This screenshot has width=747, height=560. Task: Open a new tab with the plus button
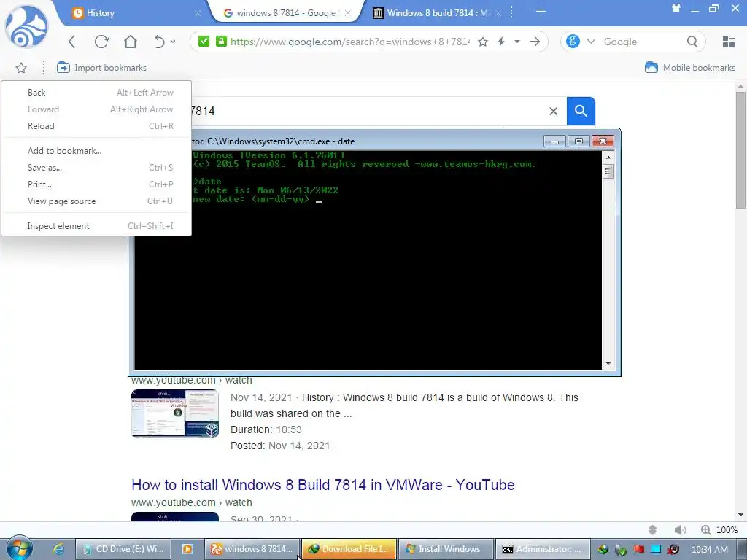click(x=541, y=12)
